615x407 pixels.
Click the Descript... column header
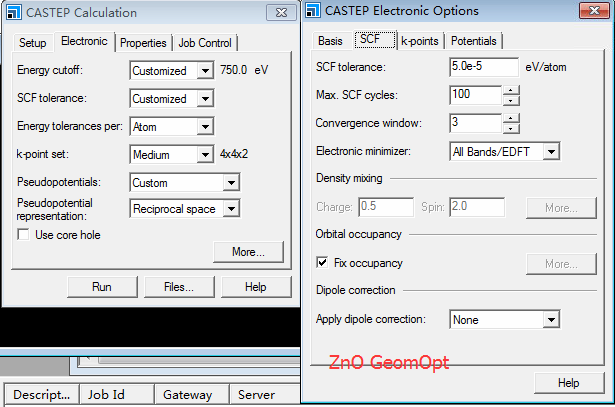click(x=42, y=394)
